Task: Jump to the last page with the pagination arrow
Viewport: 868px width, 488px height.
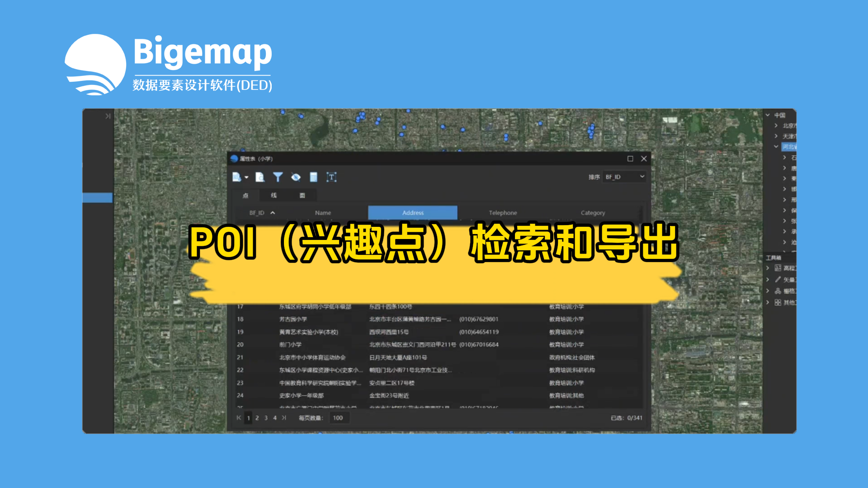Action: pyautogui.click(x=284, y=418)
